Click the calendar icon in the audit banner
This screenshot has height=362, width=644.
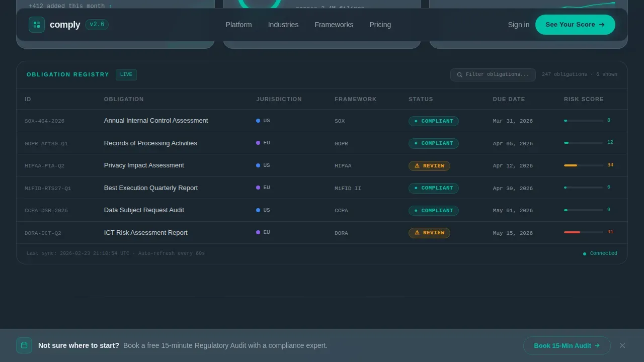(24, 345)
